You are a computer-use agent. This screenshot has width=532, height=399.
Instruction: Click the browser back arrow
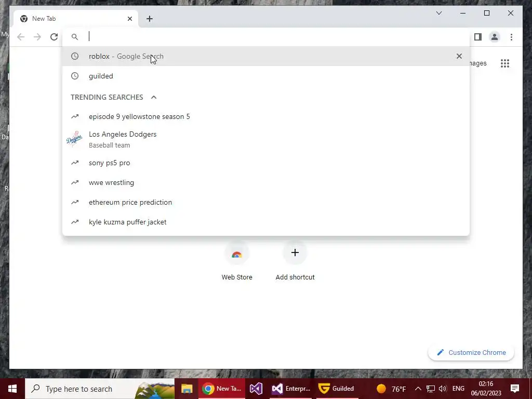pos(21,37)
